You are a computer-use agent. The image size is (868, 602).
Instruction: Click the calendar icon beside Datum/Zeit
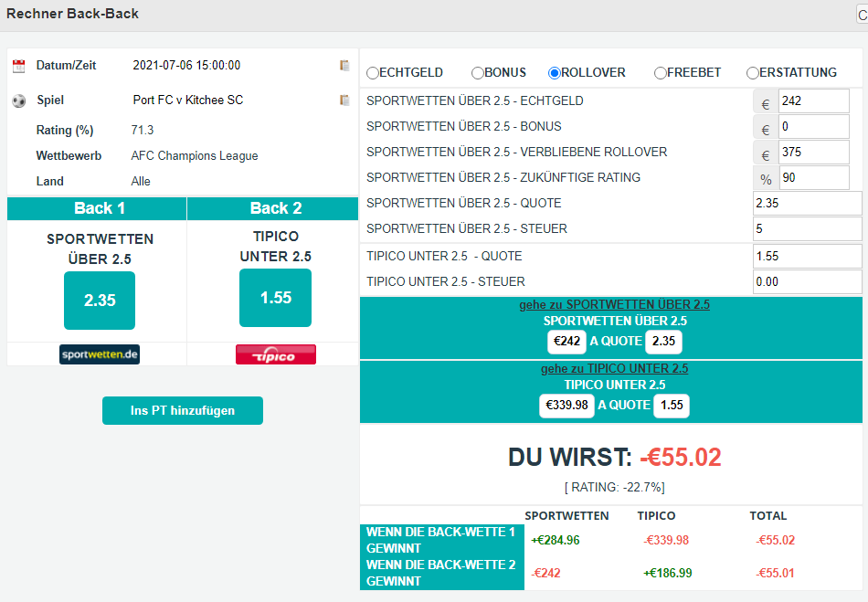[x=19, y=67]
